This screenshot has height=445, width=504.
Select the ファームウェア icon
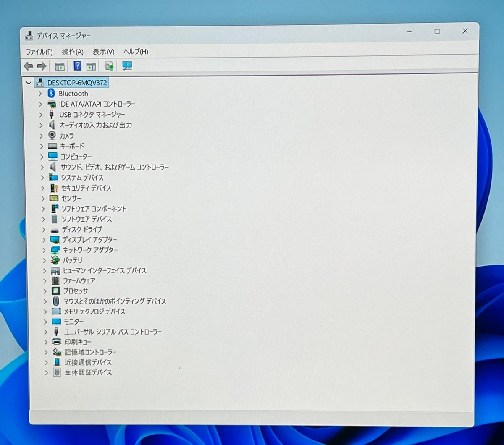[55, 281]
